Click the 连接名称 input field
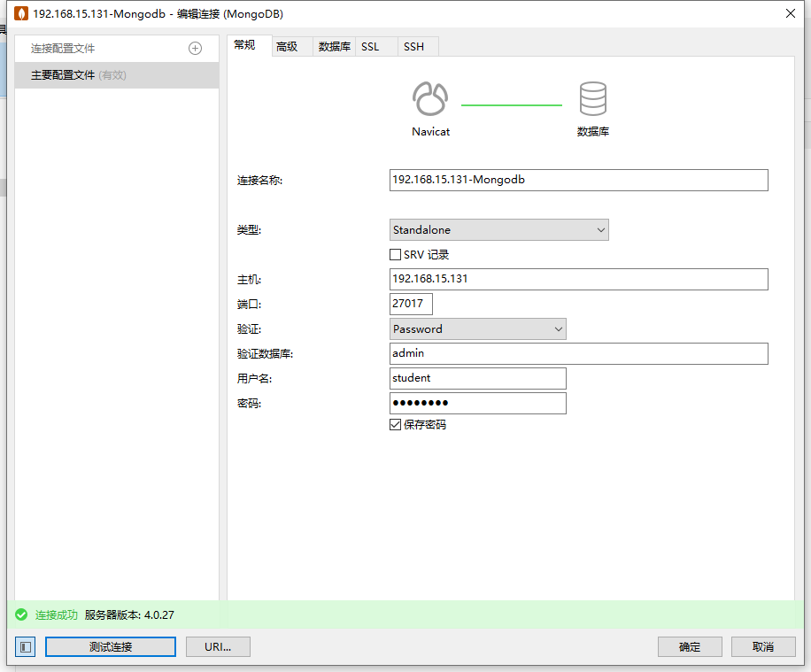 [x=579, y=180]
